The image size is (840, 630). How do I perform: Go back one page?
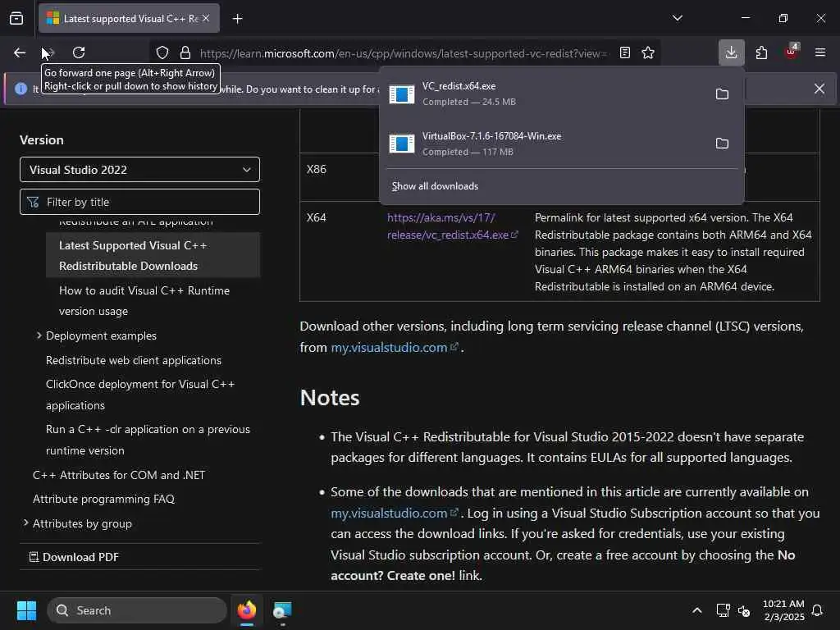point(20,52)
